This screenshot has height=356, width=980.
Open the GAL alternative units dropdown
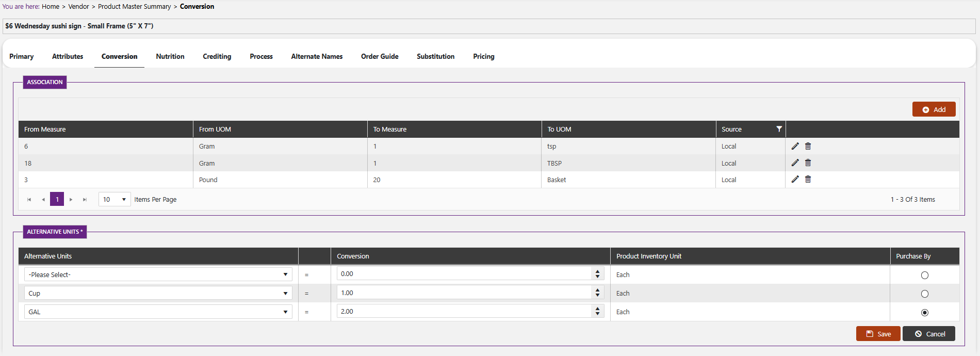pos(158,312)
